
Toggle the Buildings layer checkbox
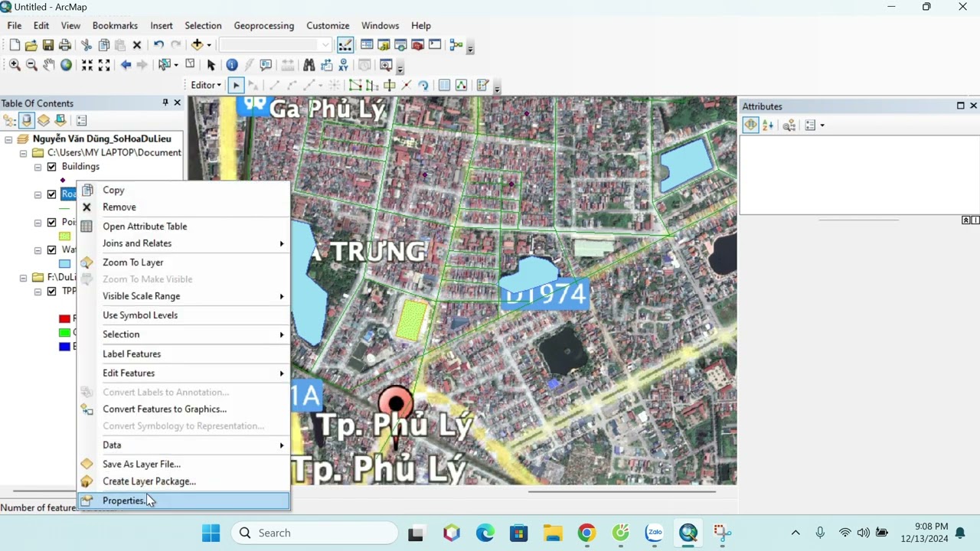(52, 167)
